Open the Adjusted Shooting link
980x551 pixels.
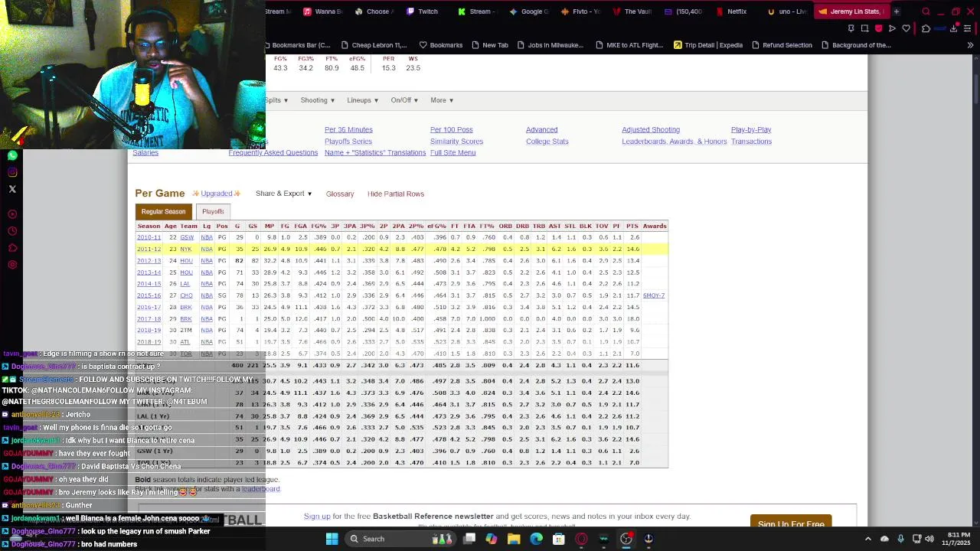(x=651, y=130)
